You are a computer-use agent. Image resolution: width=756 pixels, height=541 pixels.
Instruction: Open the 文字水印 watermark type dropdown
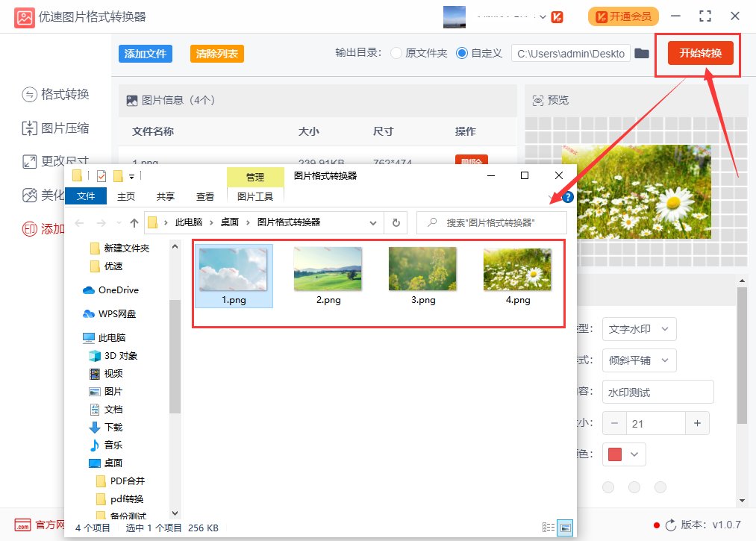(x=639, y=329)
